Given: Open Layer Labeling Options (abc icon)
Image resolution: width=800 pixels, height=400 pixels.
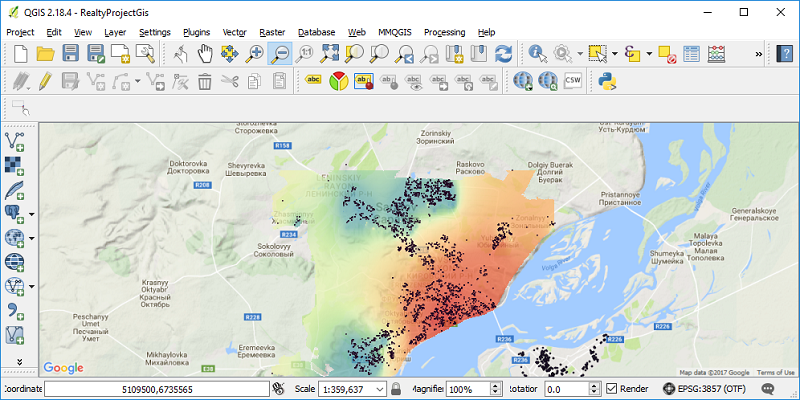Looking at the screenshot, I should pyautogui.click(x=313, y=81).
